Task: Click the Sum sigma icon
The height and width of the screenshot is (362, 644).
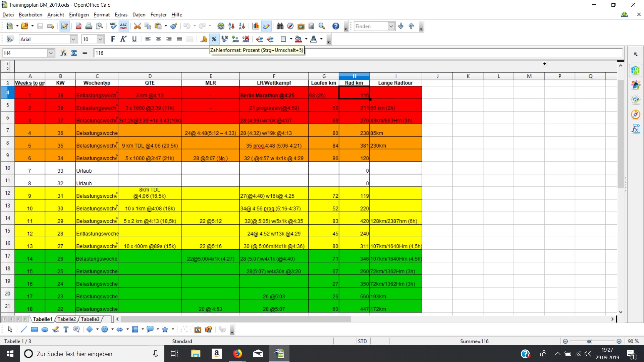Action: click(74, 53)
